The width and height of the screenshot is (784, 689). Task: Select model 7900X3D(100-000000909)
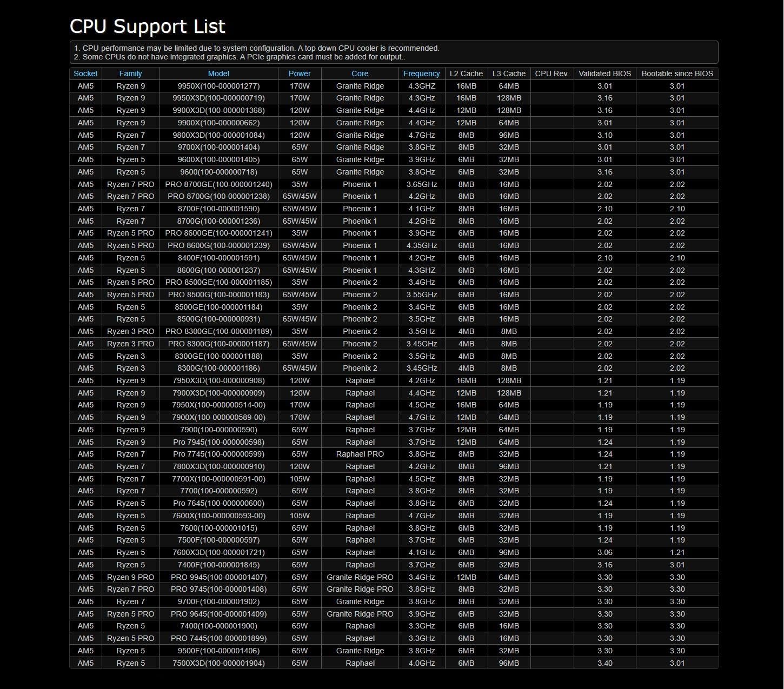click(x=218, y=393)
